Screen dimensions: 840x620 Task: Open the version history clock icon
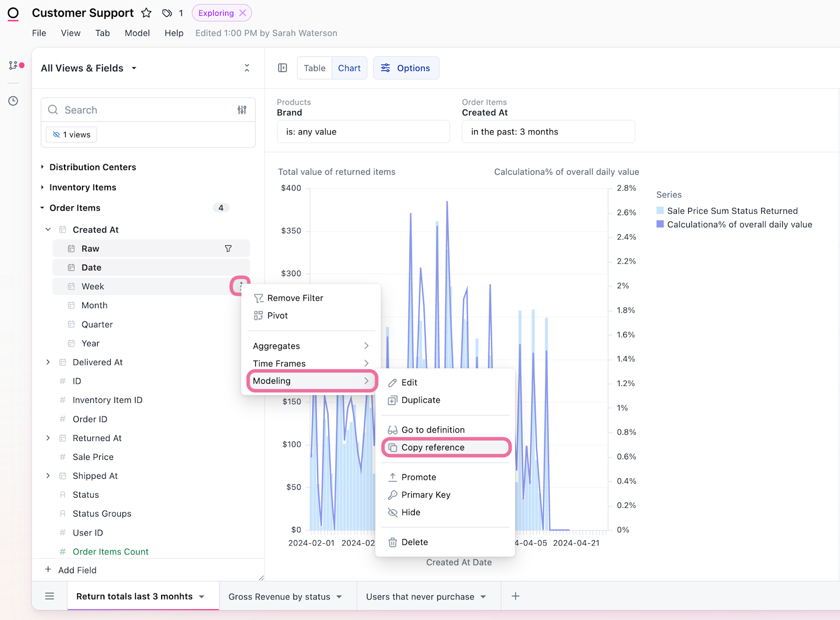click(13, 101)
